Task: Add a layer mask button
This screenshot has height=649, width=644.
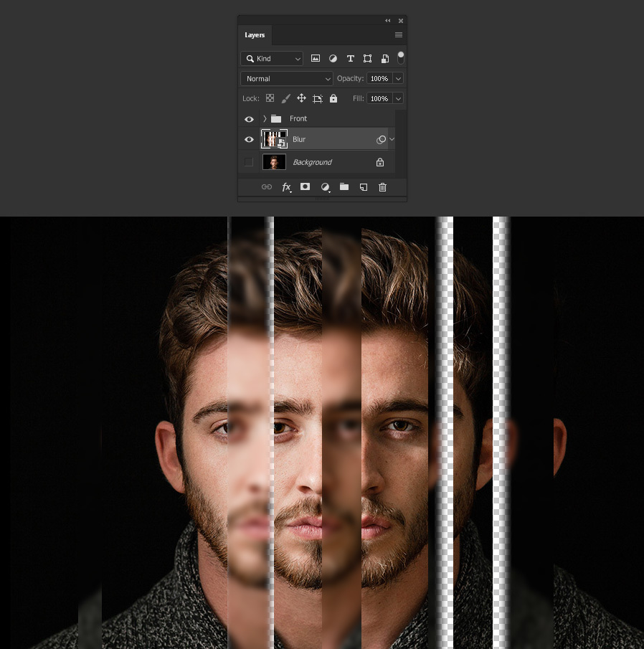Action: point(305,186)
